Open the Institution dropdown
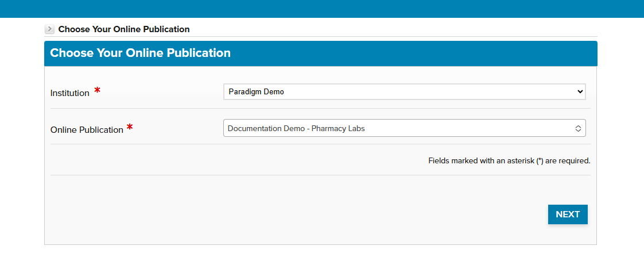The image size is (644, 276). 404,92
